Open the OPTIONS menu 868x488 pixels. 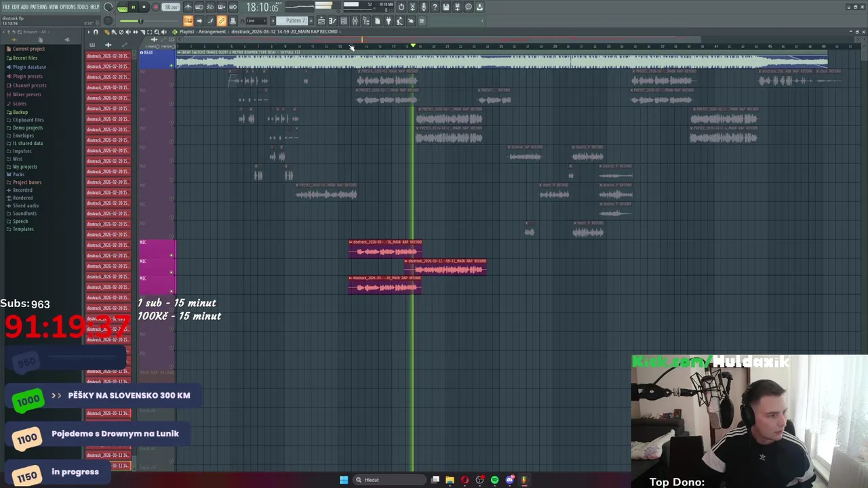click(68, 7)
